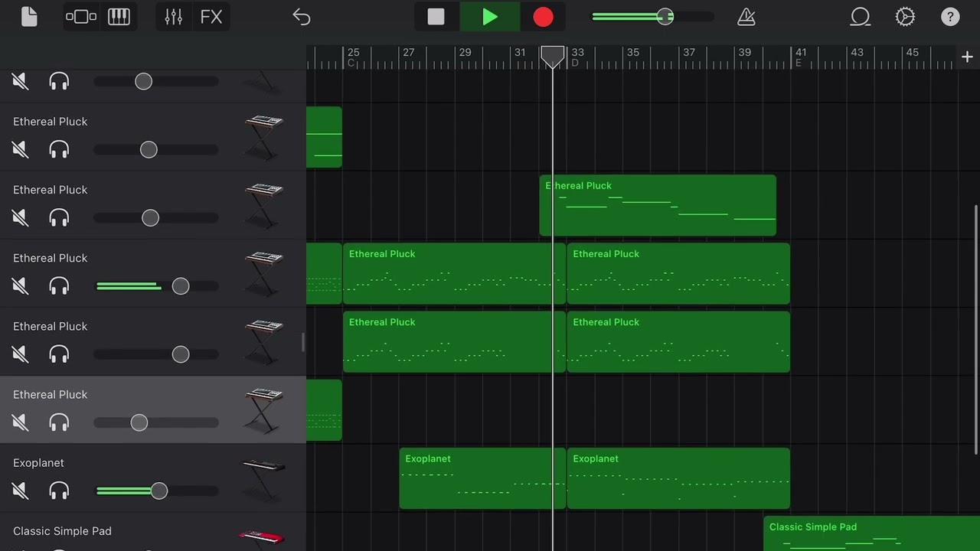Viewport: 980px width, 551px height.
Task: Tap the red Classic Simple Pad keyboard icon
Action: 262,538
